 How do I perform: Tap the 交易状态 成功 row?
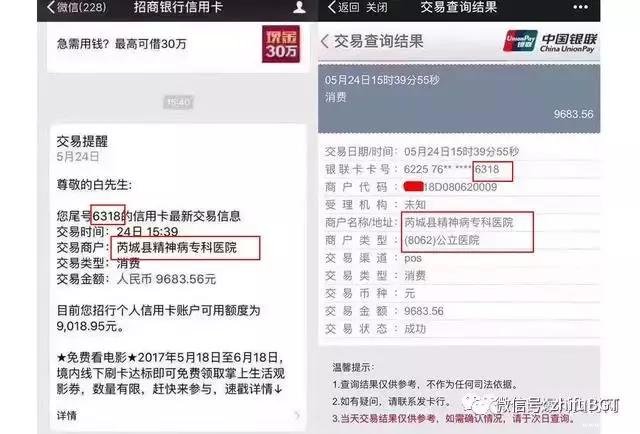click(x=459, y=329)
